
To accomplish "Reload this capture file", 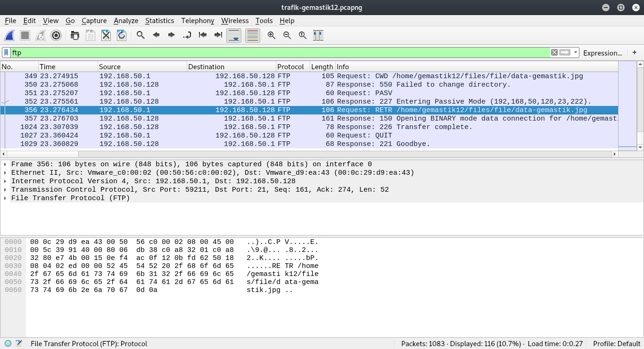I will coord(121,35).
